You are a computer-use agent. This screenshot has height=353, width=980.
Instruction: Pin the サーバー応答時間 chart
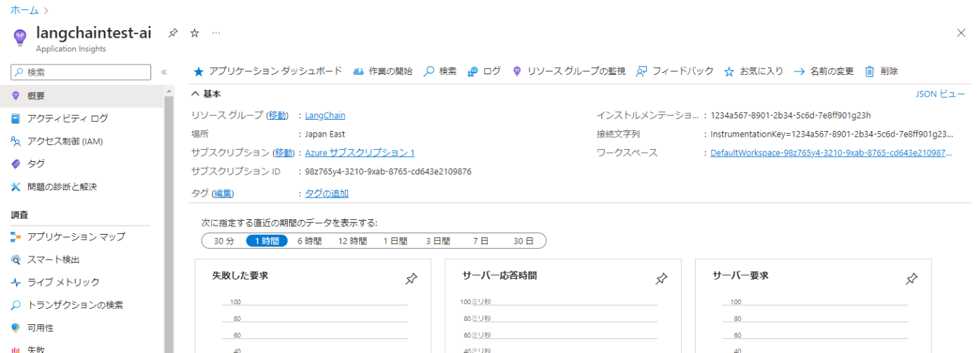coord(661,279)
